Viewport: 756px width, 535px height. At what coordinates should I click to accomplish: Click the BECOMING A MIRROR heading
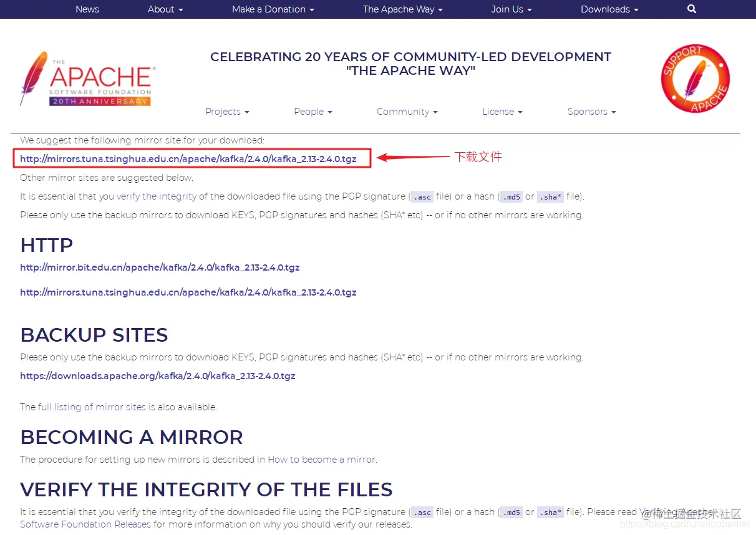132,437
